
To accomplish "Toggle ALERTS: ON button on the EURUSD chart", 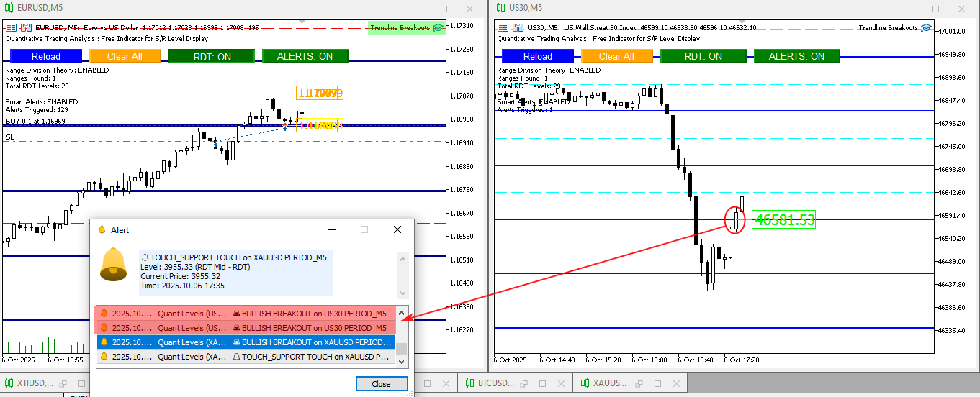I will coord(305,56).
